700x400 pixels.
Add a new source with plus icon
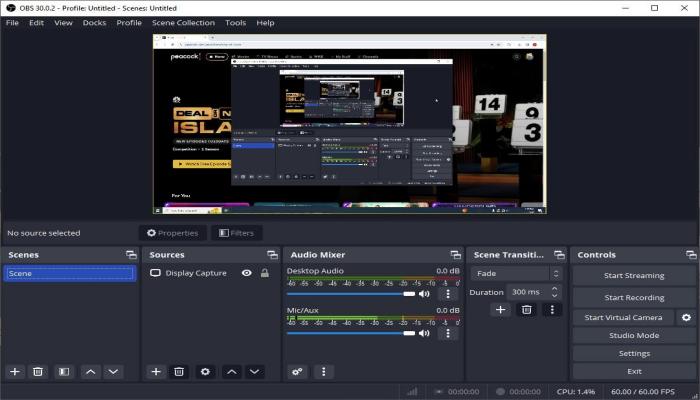[x=156, y=371]
